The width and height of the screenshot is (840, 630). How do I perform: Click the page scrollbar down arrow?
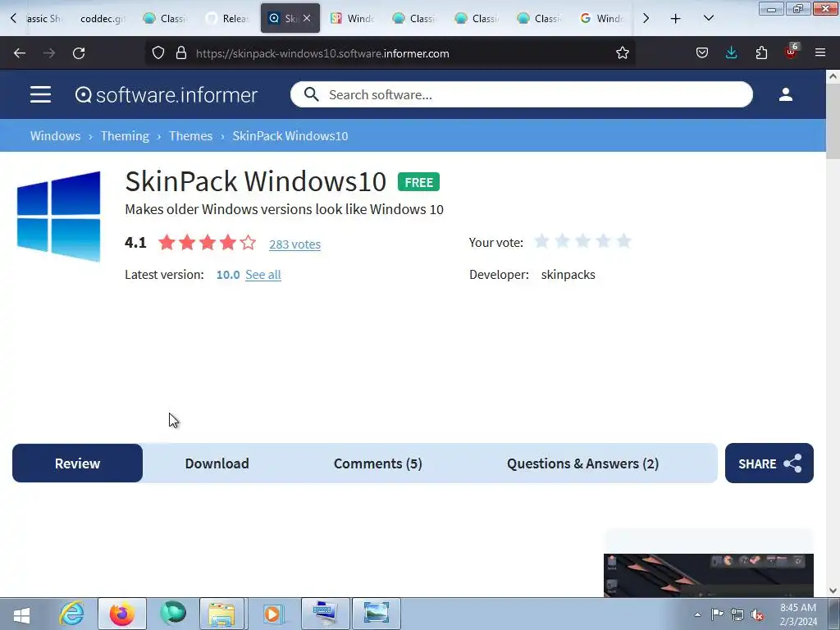coord(833,591)
